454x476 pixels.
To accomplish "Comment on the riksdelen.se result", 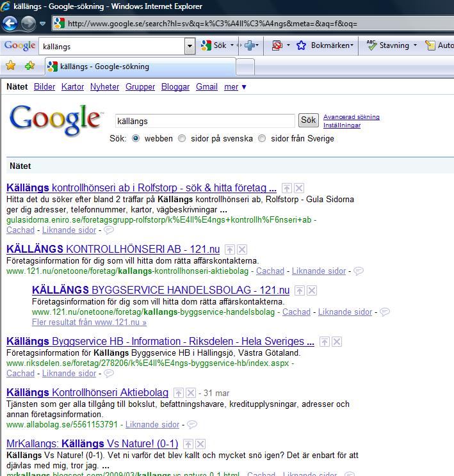I will [x=109, y=374].
